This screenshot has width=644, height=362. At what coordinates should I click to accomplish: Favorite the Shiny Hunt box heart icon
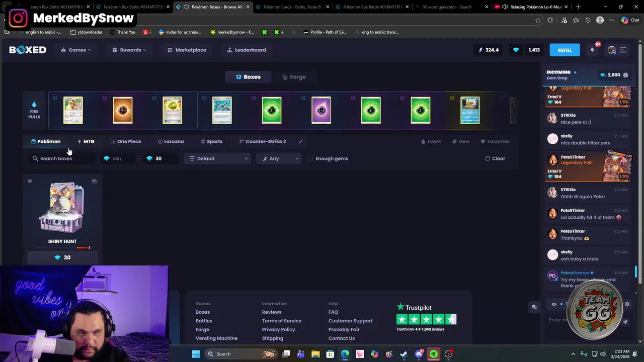pyautogui.click(x=30, y=182)
